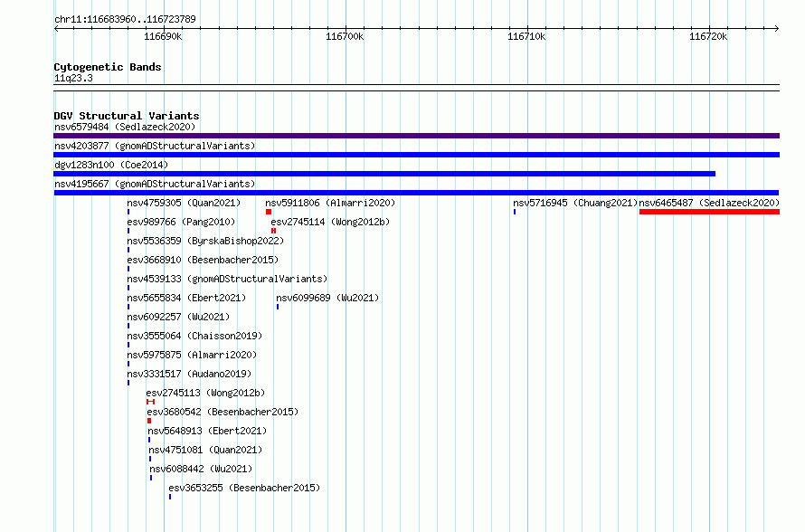This screenshot has height=532, width=805.
Task: Click blue bar for nsv4195667
Action: pos(416,193)
